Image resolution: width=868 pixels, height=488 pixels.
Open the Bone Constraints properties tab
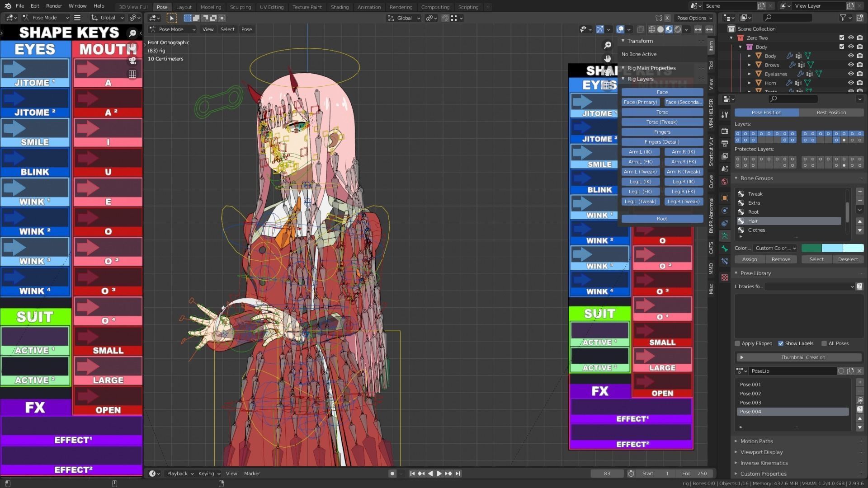tap(725, 261)
